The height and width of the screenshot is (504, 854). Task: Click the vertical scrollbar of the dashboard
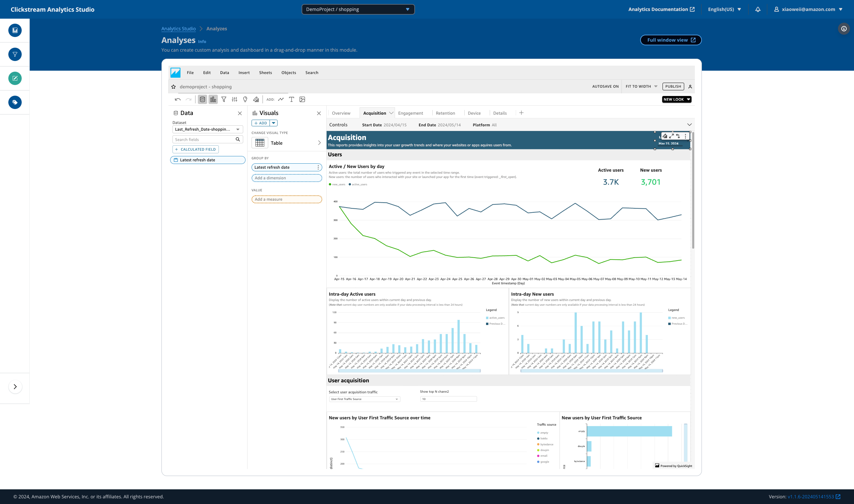coord(693,190)
